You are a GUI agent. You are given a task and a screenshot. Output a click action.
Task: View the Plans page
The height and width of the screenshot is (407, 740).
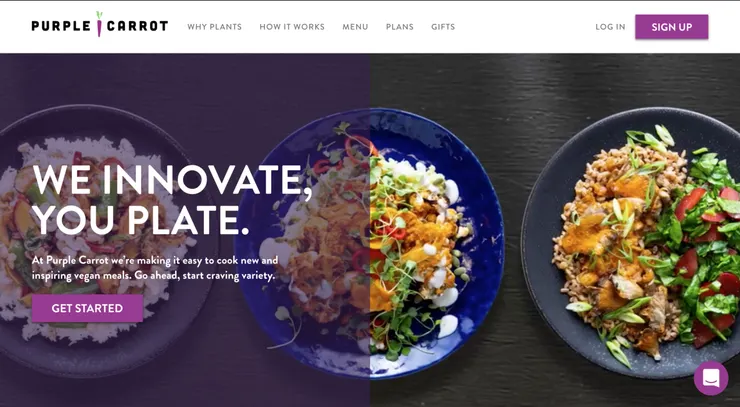tap(400, 27)
